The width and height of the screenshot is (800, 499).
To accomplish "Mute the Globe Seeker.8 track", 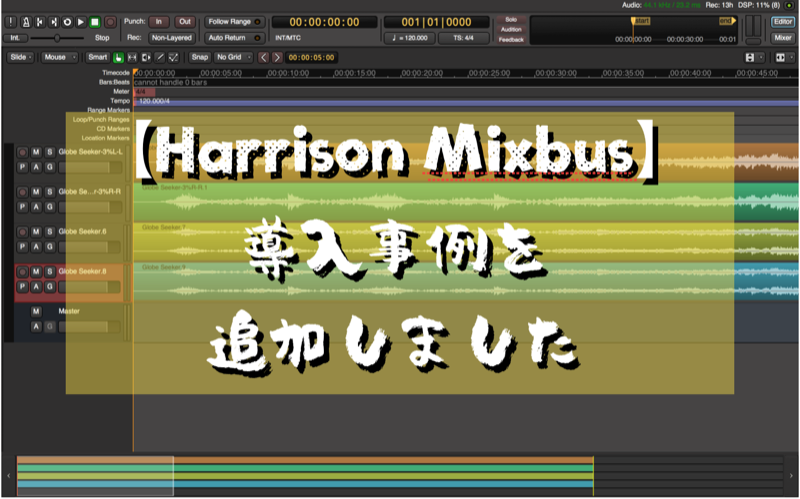I will 36,271.
